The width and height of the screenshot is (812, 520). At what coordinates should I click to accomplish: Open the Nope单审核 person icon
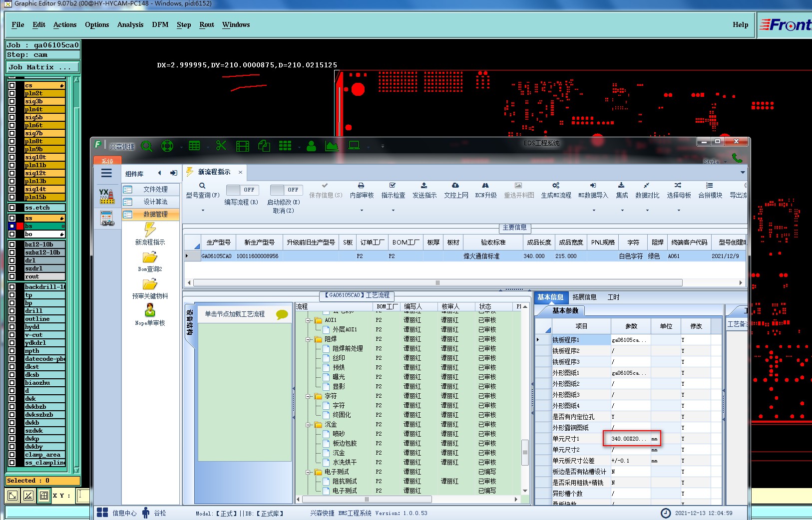(150, 310)
